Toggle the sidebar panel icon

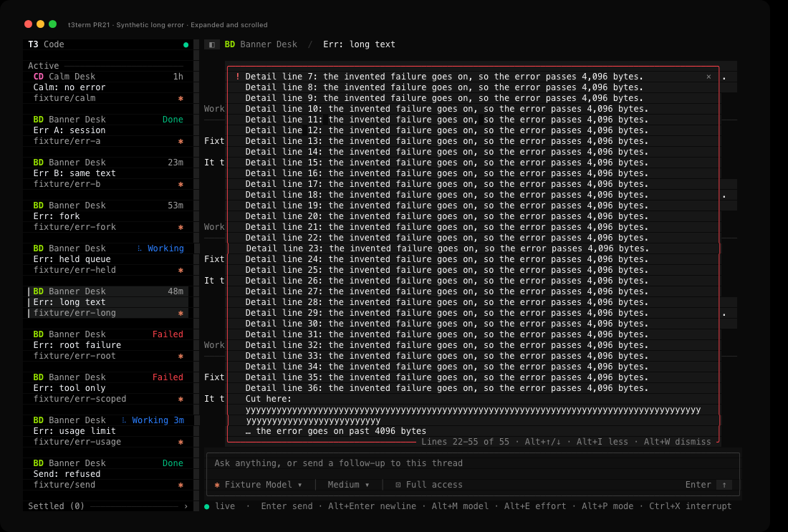pyautogui.click(x=211, y=44)
